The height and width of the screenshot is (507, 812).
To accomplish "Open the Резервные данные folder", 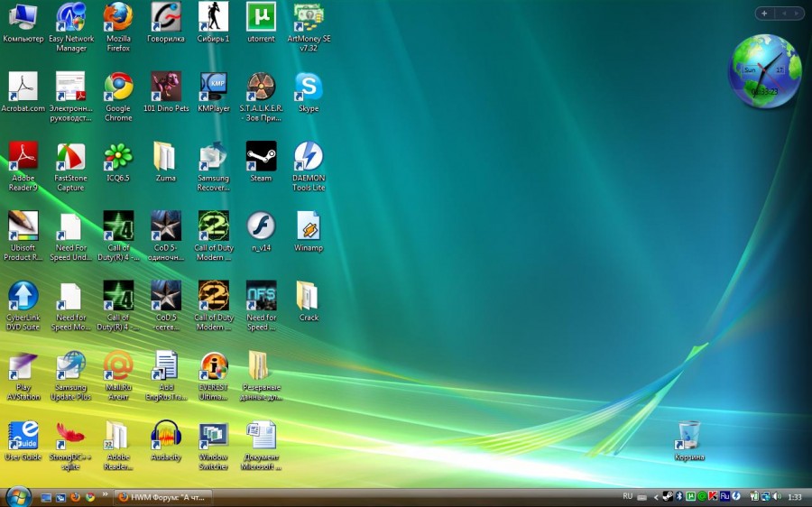I will (x=261, y=376).
